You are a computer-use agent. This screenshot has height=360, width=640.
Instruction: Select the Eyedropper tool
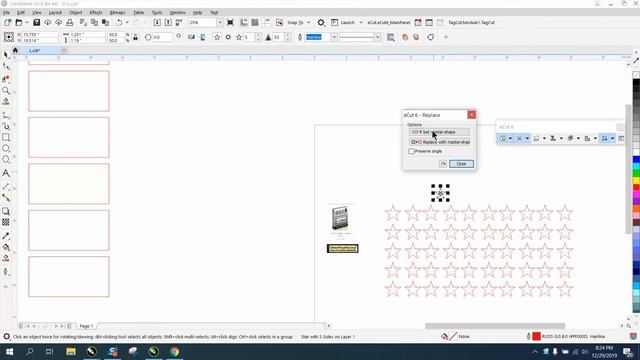click(x=6, y=236)
